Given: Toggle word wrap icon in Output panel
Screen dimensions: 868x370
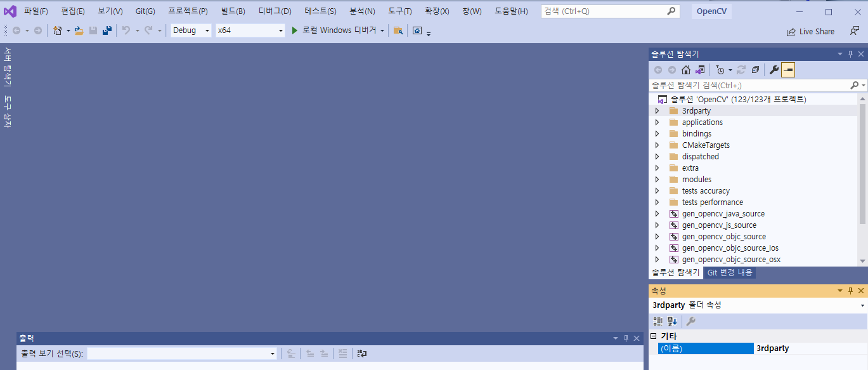Looking at the screenshot, I should pyautogui.click(x=362, y=353).
